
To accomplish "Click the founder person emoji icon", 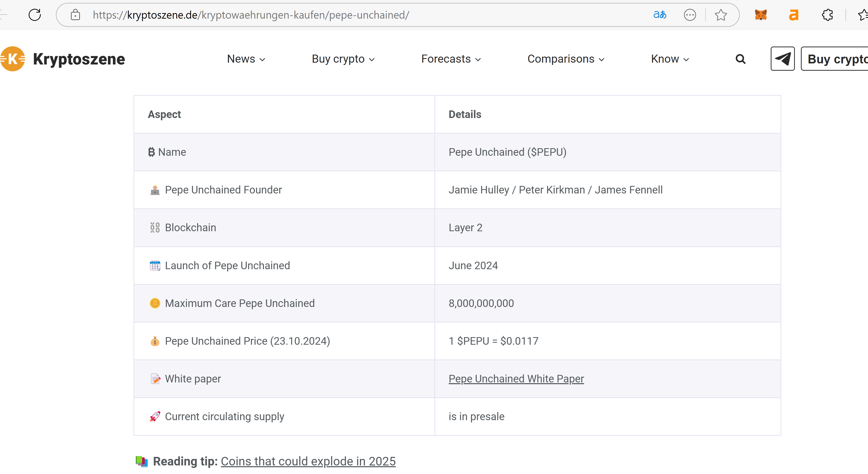I will click(155, 190).
